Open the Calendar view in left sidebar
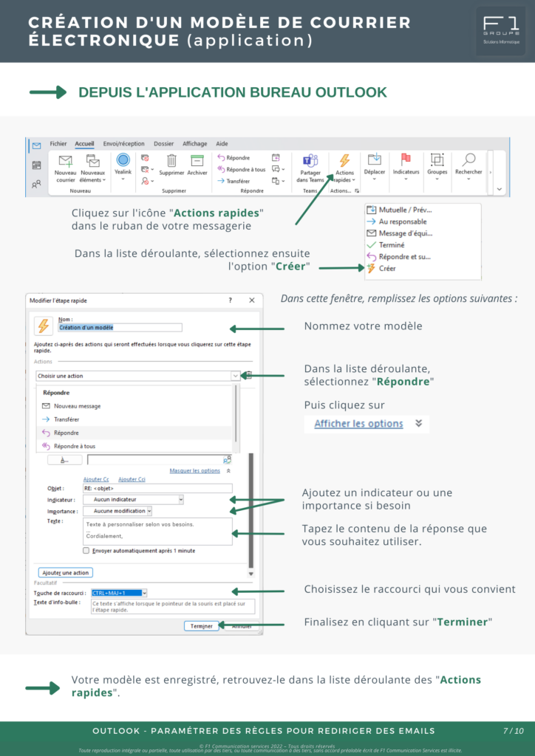The image size is (535, 756). click(x=36, y=165)
